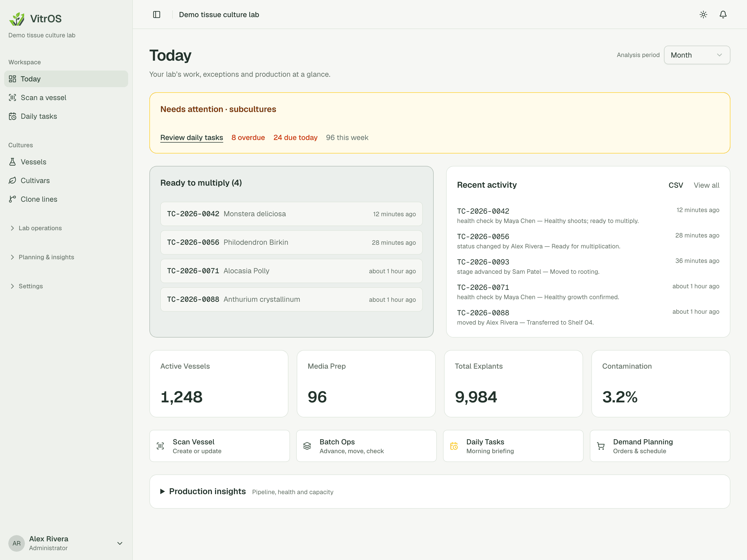Expand Production insights disclosure triangle

[162, 492]
